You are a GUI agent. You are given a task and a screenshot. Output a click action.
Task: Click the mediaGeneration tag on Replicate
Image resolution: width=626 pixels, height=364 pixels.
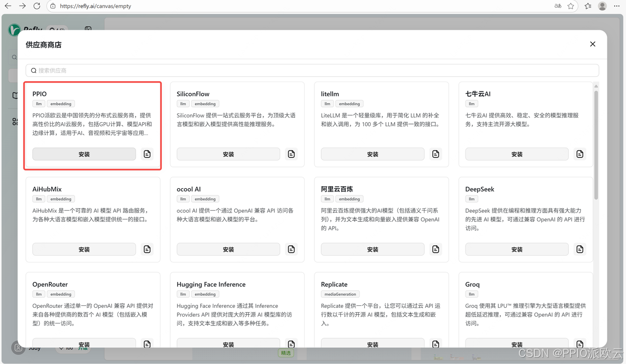(340, 294)
